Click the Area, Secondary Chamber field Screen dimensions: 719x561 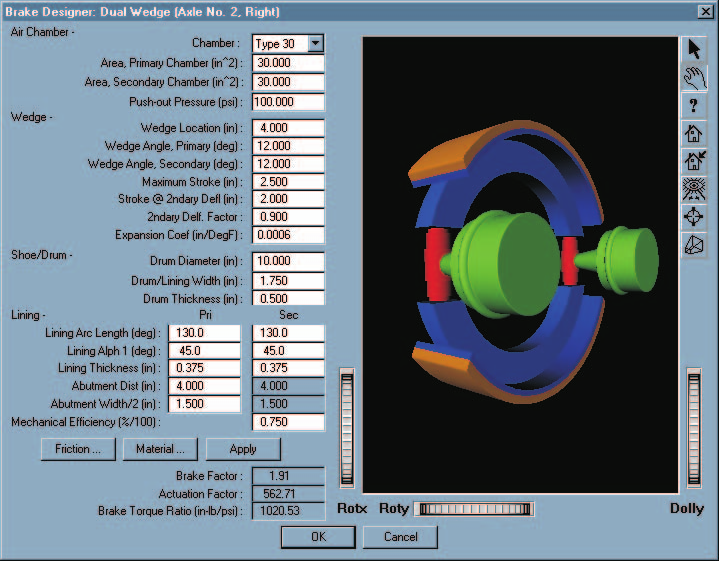[288, 82]
